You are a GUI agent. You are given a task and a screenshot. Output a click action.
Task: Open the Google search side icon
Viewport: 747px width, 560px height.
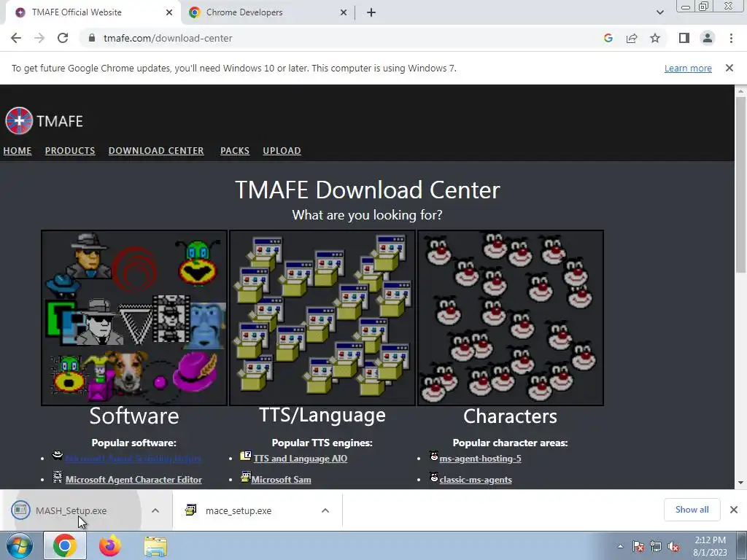[x=608, y=38]
